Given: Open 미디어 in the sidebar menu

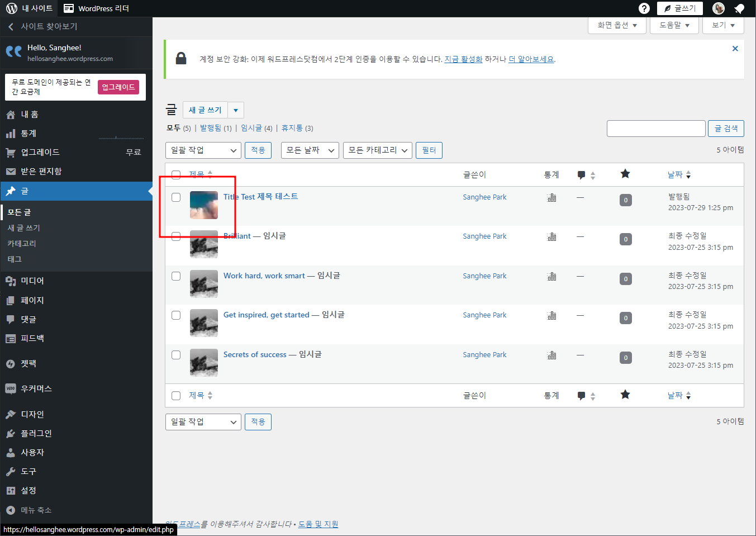Looking at the screenshot, I should 76,281.
